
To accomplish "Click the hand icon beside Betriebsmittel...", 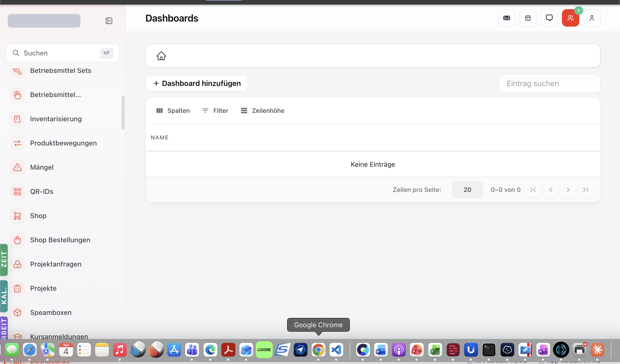I will (17, 95).
